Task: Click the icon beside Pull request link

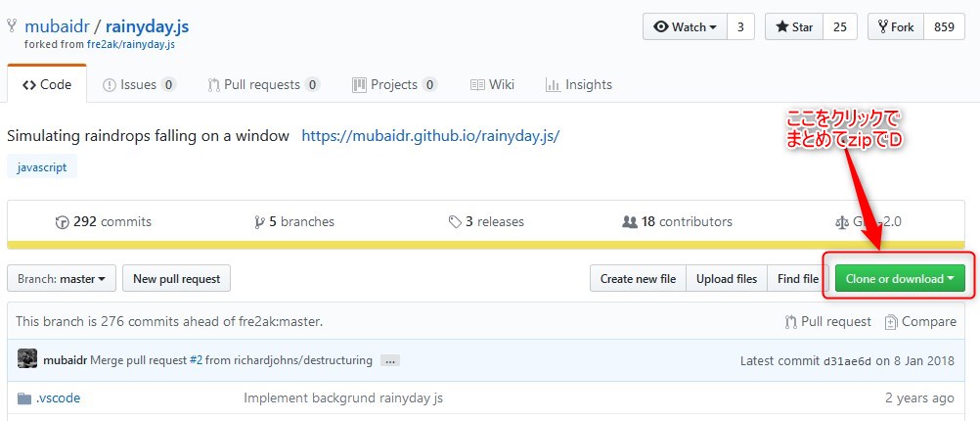Action: pos(790,322)
